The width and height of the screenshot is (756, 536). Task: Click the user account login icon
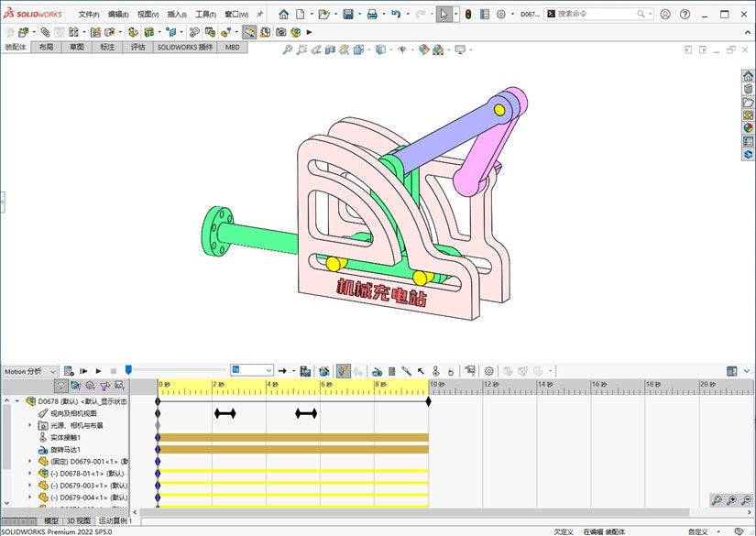[665, 15]
